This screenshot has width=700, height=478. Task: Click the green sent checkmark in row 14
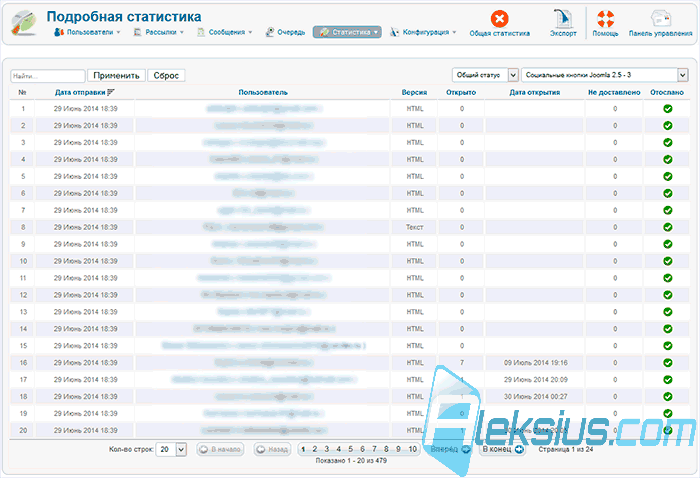tap(667, 329)
